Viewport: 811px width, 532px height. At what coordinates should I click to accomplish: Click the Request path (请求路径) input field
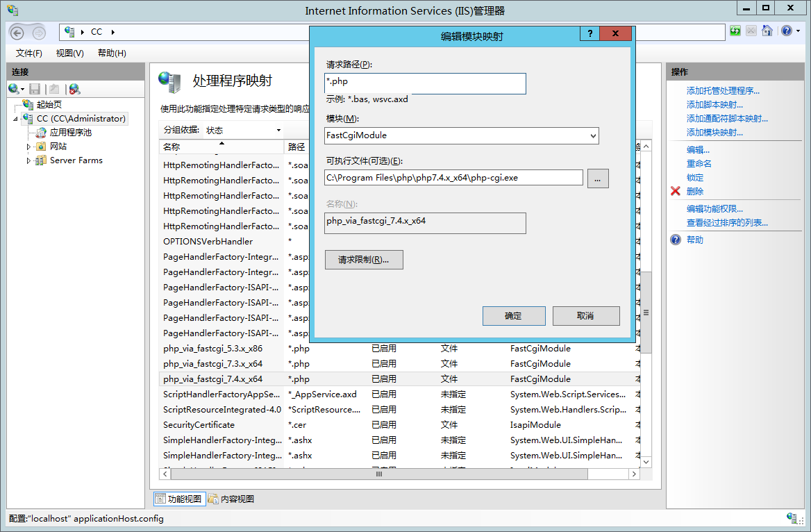pyautogui.click(x=425, y=83)
